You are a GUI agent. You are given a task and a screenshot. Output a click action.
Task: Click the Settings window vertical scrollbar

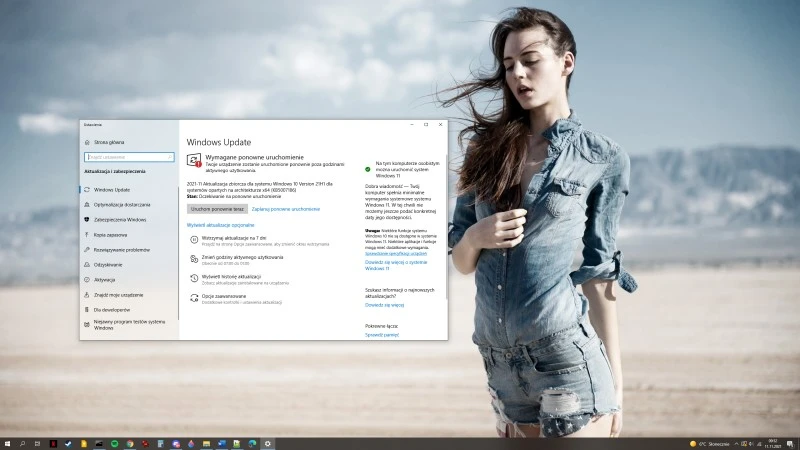click(x=446, y=227)
